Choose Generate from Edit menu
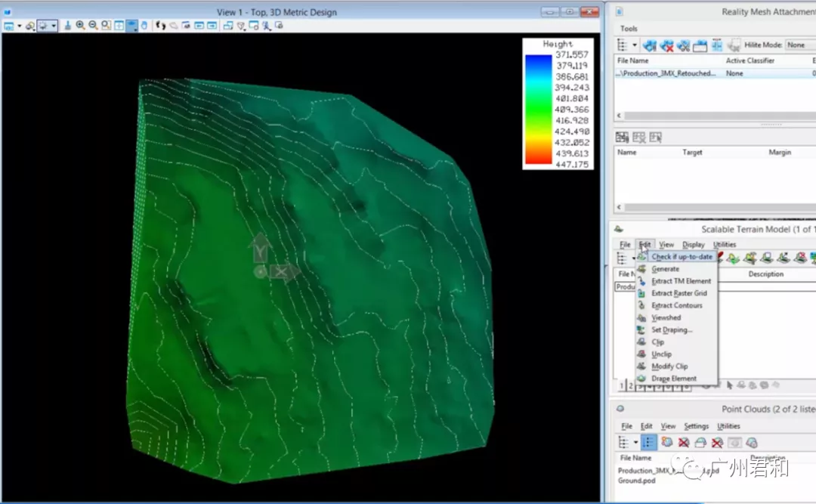Image resolution: width=816 pixels, height=504 pixels. (x=676, y=269)
